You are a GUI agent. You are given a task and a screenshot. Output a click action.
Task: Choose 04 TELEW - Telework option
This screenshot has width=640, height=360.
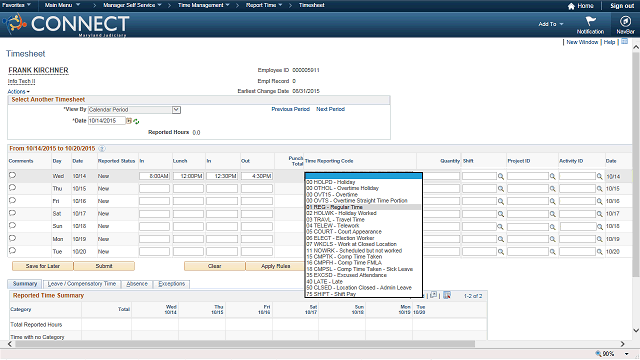coord(363,226)
